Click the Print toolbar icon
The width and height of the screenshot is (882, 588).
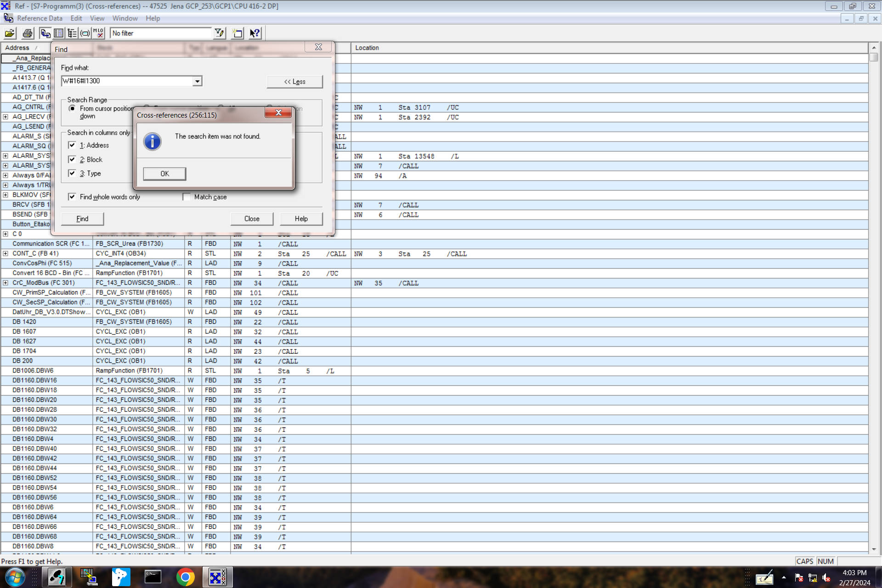(x=28, y=33)
